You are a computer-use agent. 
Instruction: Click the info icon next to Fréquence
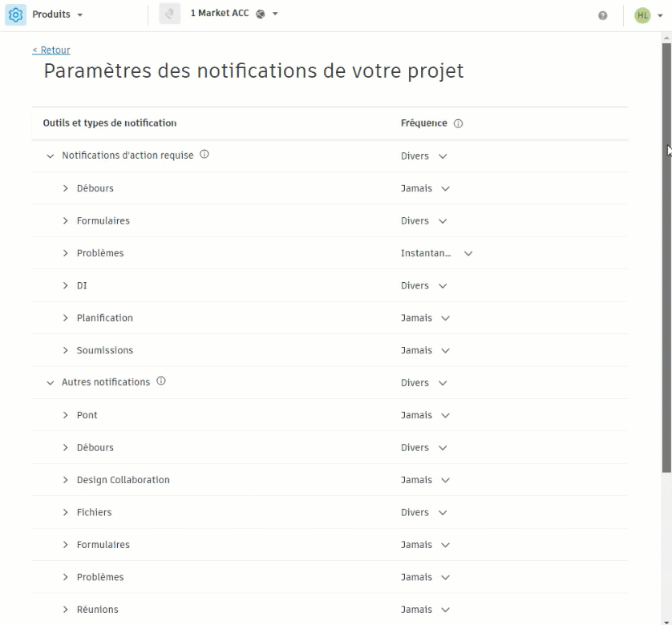(458, 123)
